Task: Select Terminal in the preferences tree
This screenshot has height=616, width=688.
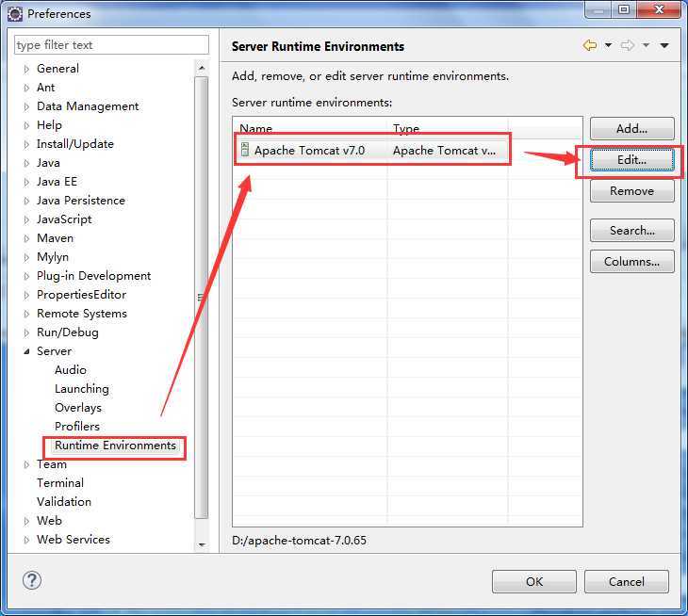Action: pyautogui.click(x=60, y=483)
